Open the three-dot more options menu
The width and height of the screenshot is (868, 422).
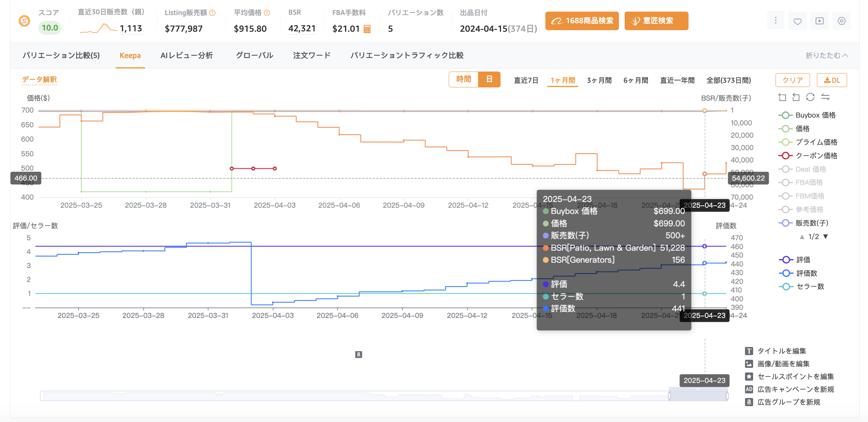pos(776,21)
